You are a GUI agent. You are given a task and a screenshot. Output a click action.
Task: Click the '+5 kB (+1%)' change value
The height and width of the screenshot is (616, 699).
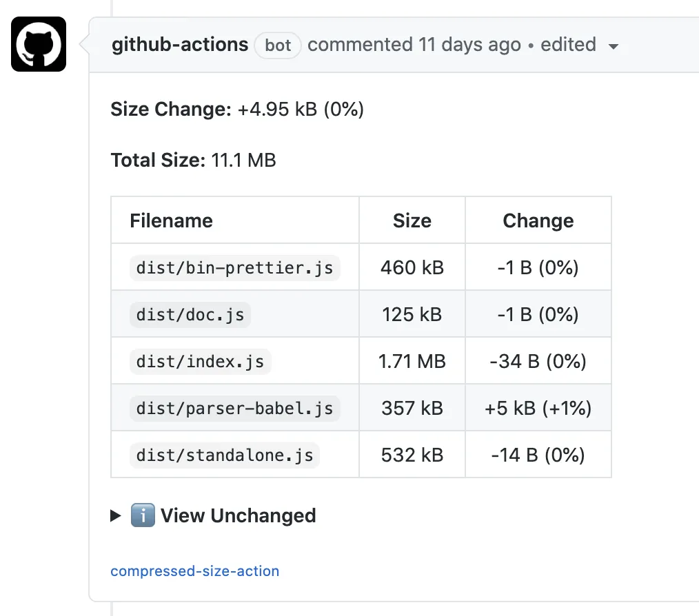[538, 408]
